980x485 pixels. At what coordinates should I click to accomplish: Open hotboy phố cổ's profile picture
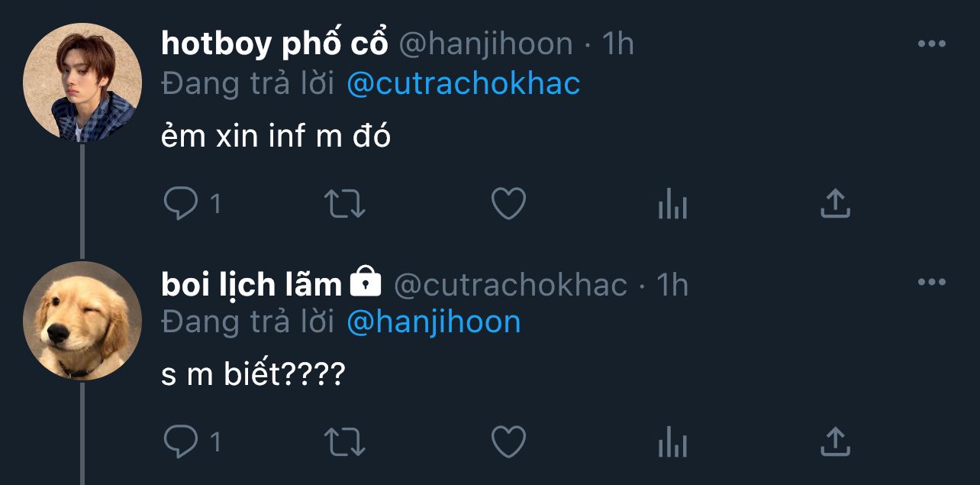point(82,82)
